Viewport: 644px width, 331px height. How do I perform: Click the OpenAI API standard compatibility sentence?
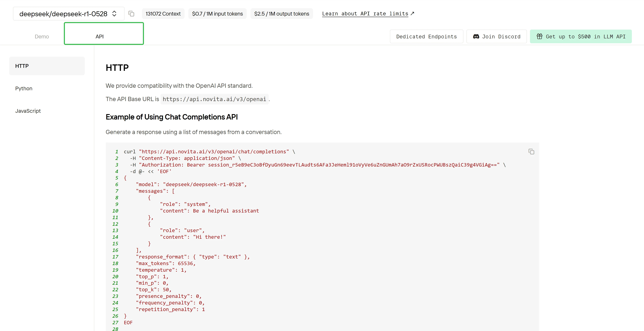(179, 86)
